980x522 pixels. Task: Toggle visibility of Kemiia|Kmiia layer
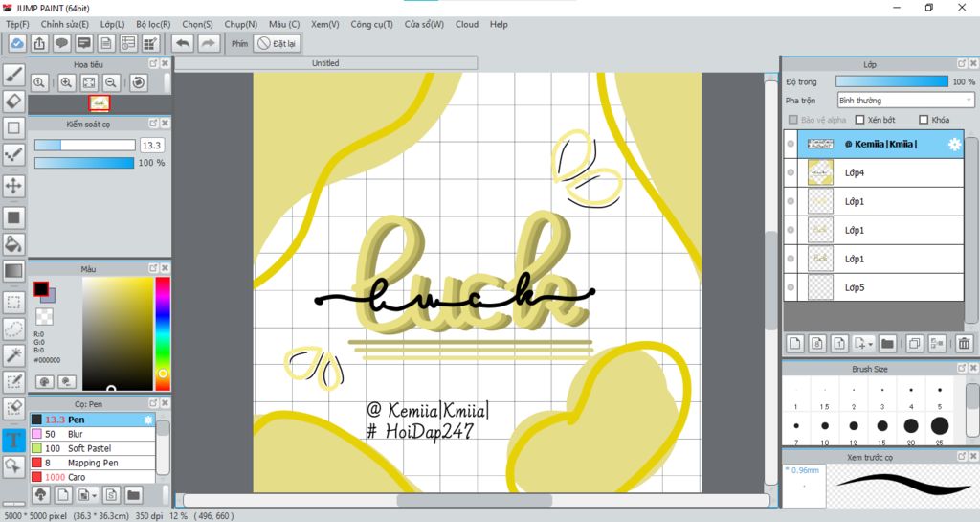(791, 144)
